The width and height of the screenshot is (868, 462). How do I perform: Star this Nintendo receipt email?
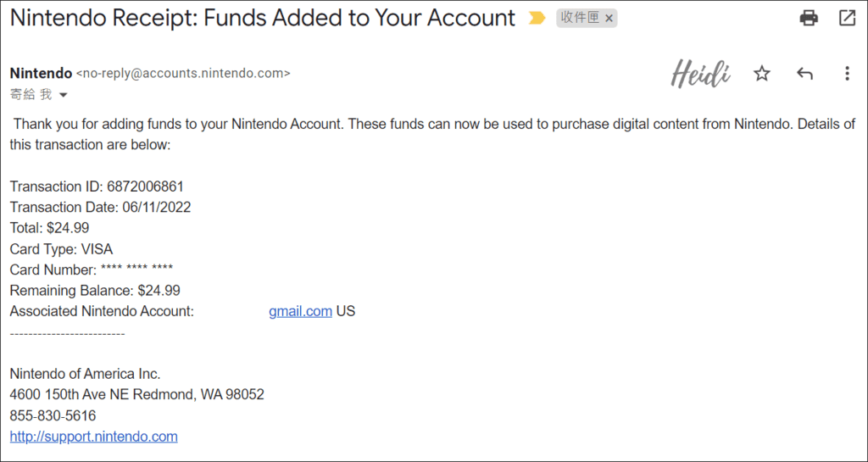coord(762,74)
